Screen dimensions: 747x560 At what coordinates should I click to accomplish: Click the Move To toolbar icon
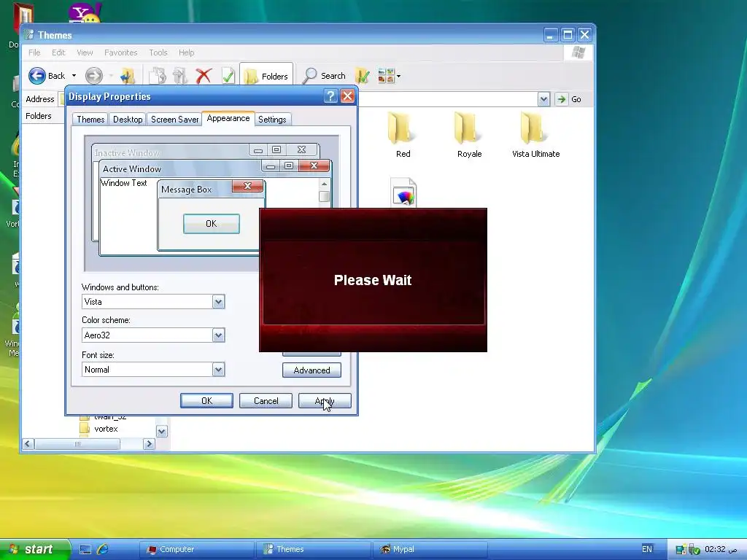coord(180,76)
